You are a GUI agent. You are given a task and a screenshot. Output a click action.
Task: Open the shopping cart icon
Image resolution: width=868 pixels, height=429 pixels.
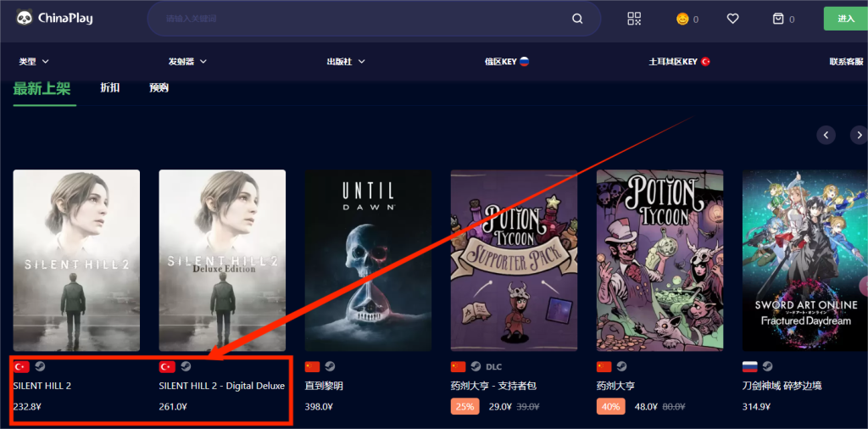point(778,19)
